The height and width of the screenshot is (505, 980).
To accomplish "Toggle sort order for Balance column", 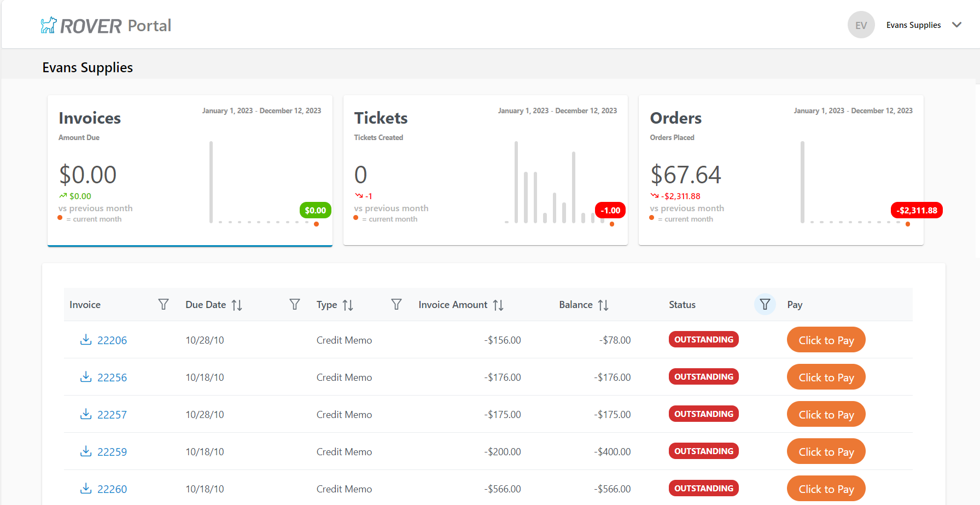I will pyautogui.click(x=603, y=305).
